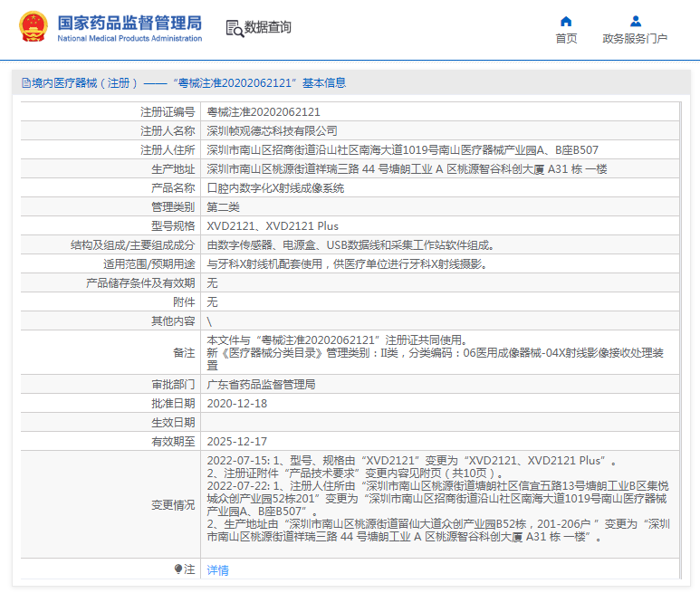
Task: Click the backslash value in 其他内容 row
Action: [209, 321]
